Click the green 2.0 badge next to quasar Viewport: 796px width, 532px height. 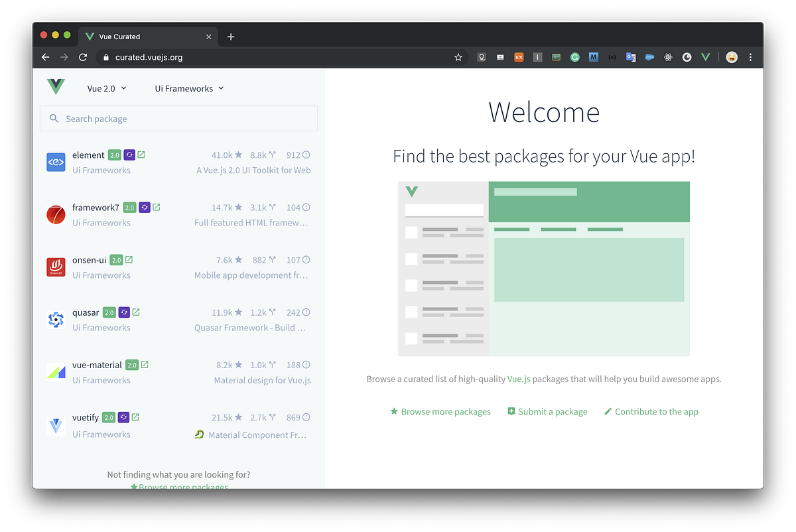point(109,312)
